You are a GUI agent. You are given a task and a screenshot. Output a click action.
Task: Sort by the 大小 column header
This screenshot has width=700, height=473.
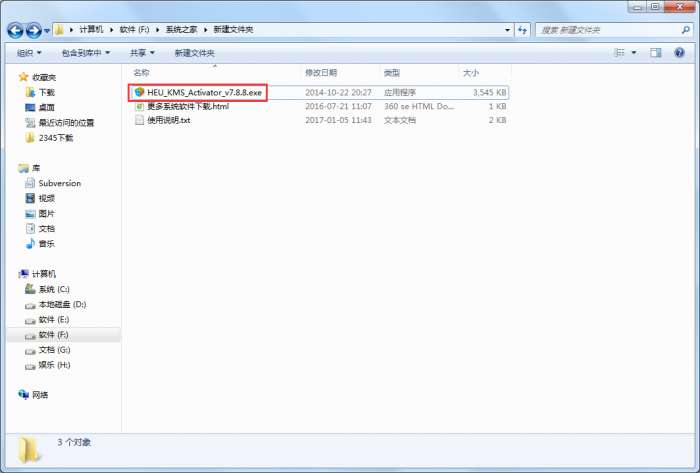(471, 72)
